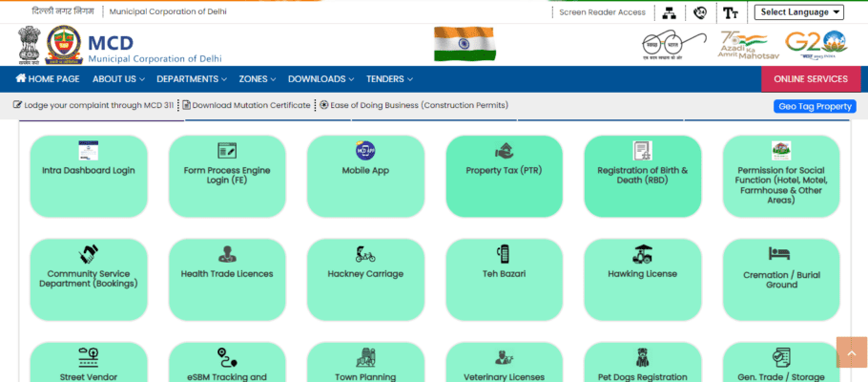Open Property Tax (PTR) label

coord(504,171)
